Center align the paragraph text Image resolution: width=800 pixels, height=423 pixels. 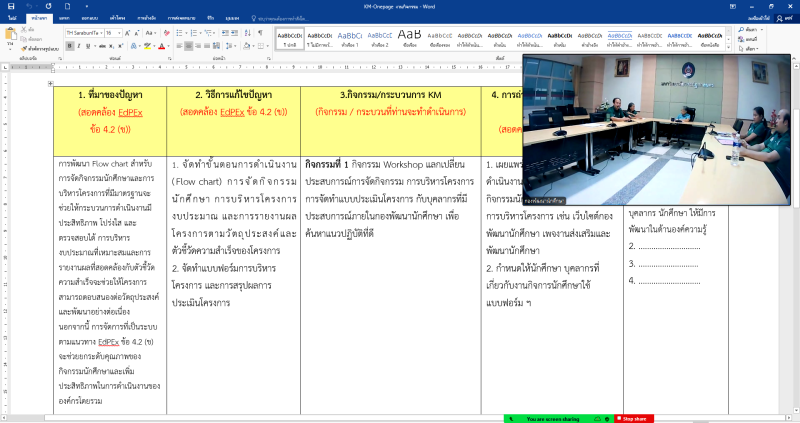tap(190, 46)
